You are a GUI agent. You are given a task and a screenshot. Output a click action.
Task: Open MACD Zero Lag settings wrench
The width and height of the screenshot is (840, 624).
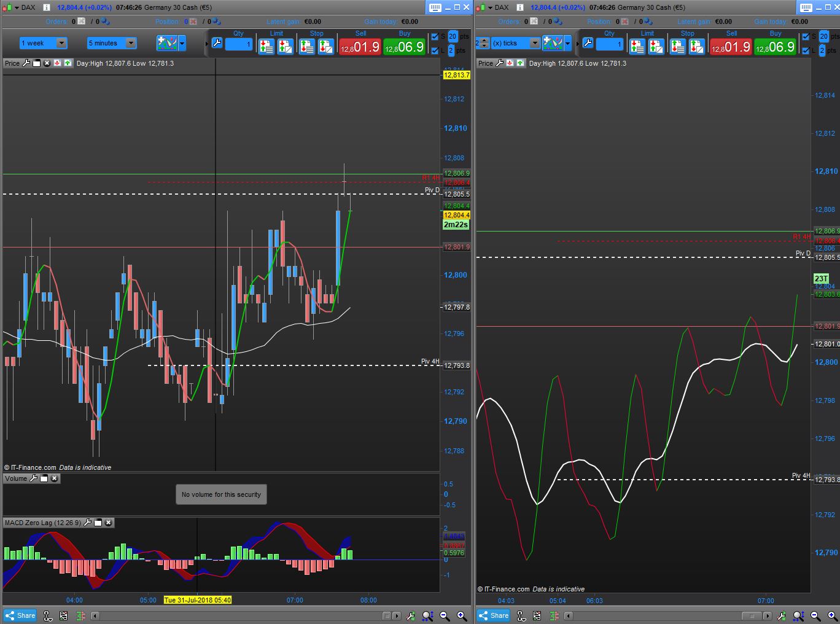coord(88,523)
